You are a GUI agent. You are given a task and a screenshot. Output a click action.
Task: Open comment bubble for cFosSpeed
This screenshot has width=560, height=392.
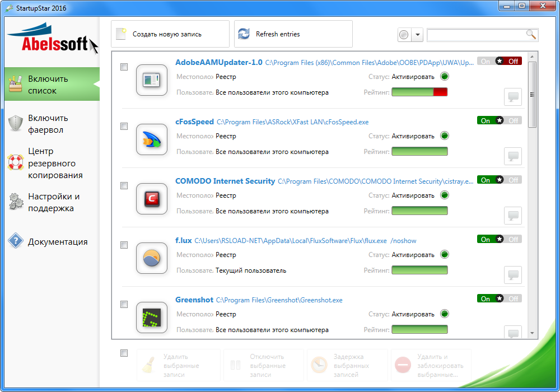tap(513, 156)
